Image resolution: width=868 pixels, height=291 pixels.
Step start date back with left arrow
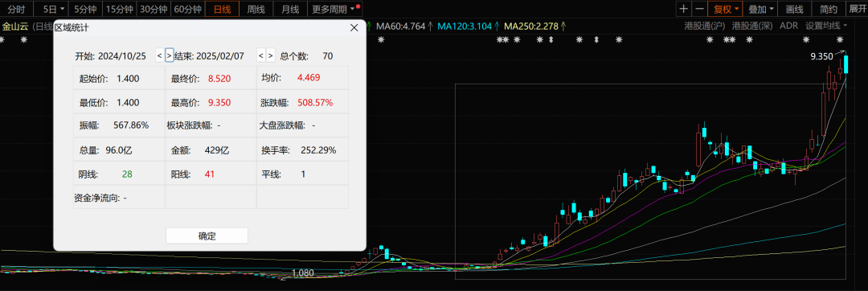pos(159,55)
